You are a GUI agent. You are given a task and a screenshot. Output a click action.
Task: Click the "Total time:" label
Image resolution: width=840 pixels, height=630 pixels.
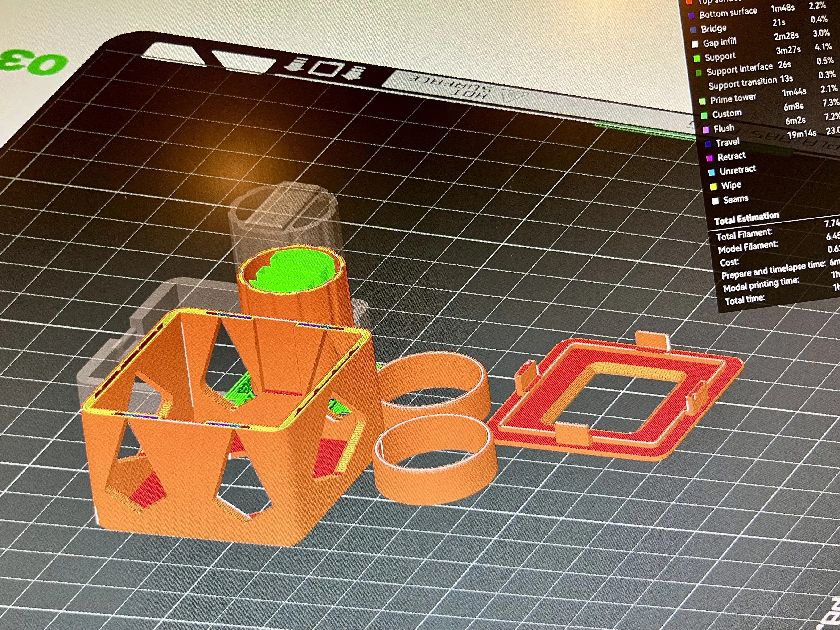(745, 300)
